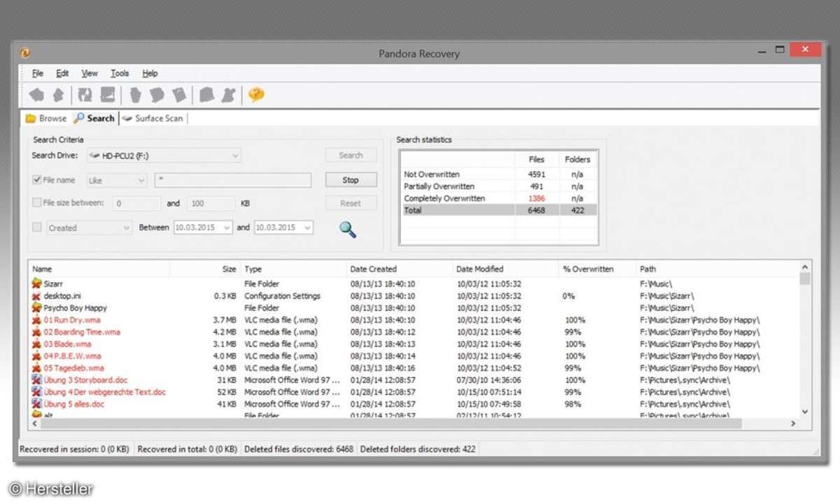This screenshot has width=840, height=504.
Task: Open the Created date-type dropdown
Action: pos(89,227)
